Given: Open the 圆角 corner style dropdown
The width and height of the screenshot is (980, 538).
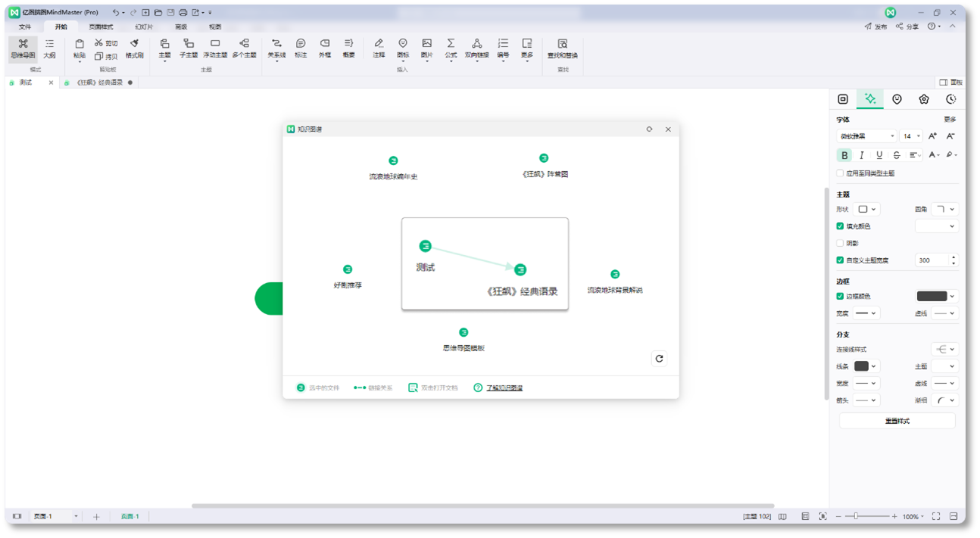Looking at the screenshot, I should (x=944, y=210).
